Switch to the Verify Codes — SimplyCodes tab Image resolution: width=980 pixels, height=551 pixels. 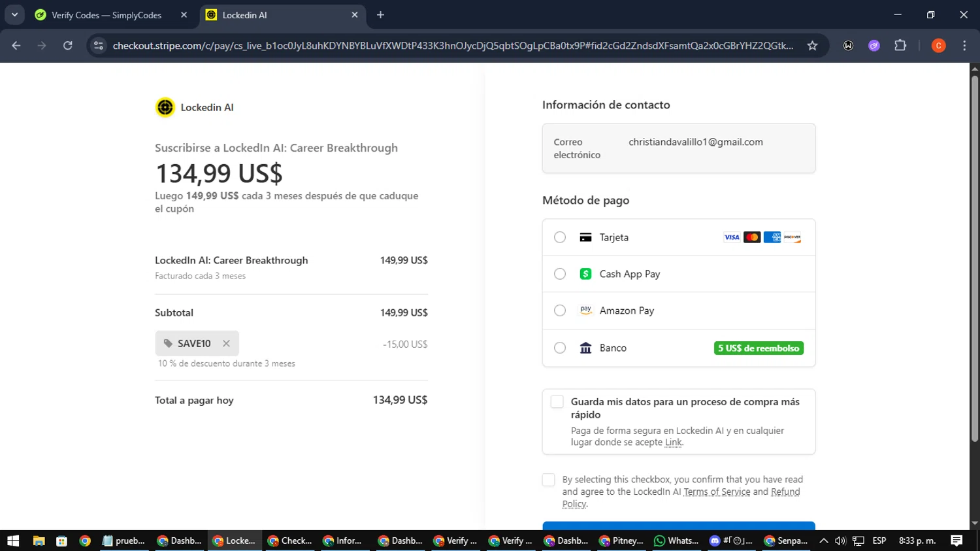click(x=106, y=15)
